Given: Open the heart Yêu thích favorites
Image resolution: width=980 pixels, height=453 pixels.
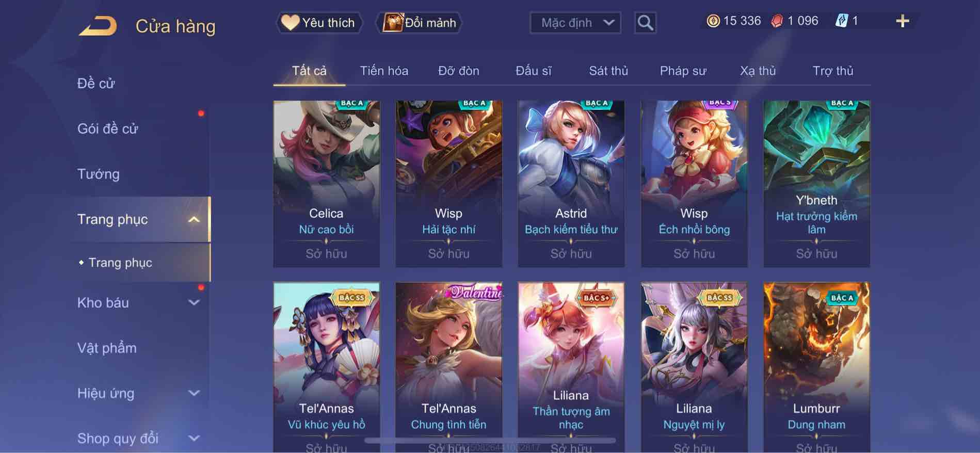Looking at the screenshot, I should click(x=318, y=23).
